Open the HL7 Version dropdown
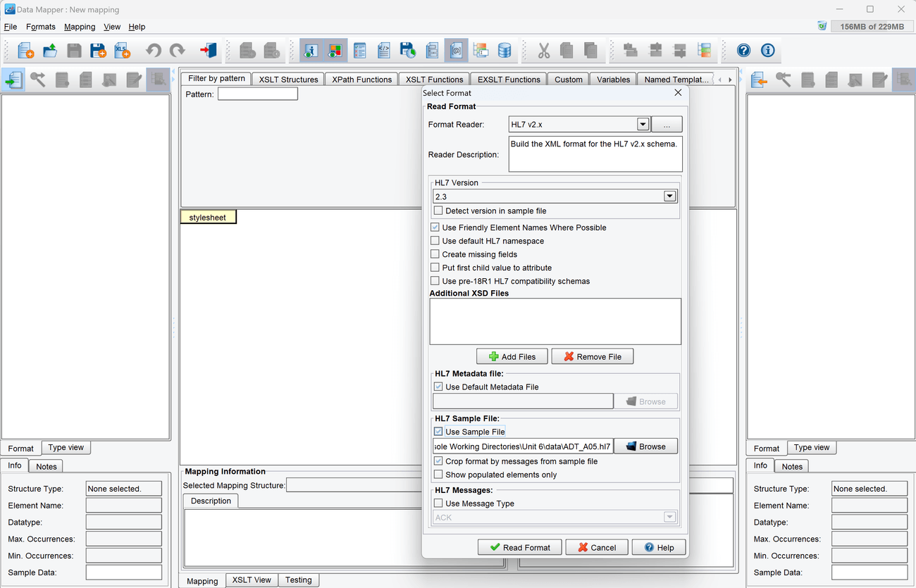The width and height of the screenshot is (916, 588). click(669, 195)
